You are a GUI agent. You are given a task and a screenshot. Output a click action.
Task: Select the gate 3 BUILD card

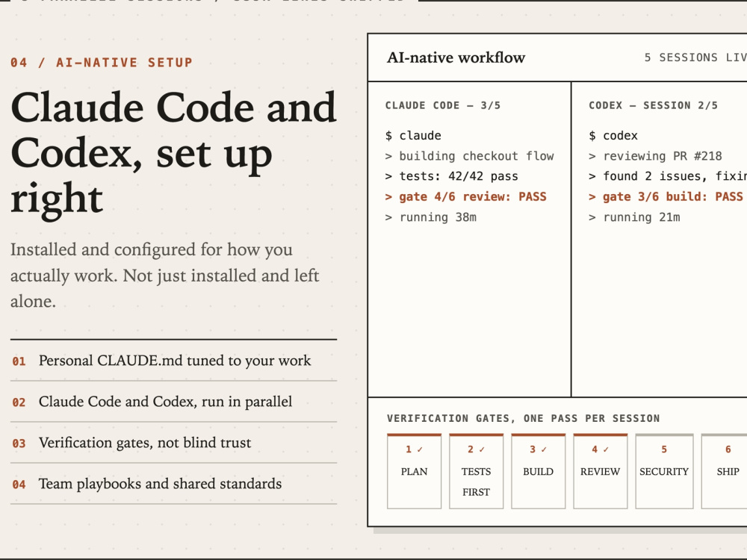pyautogui.click(x=539, y=471)
